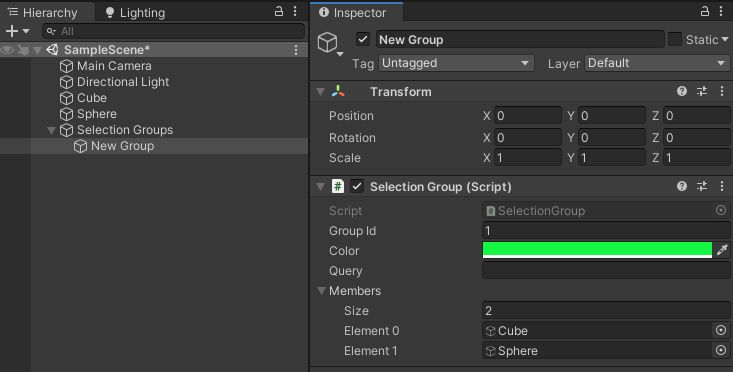Click the Rotation Z input field
Viewport: 733px width, 372px height.
click(696, 137)
